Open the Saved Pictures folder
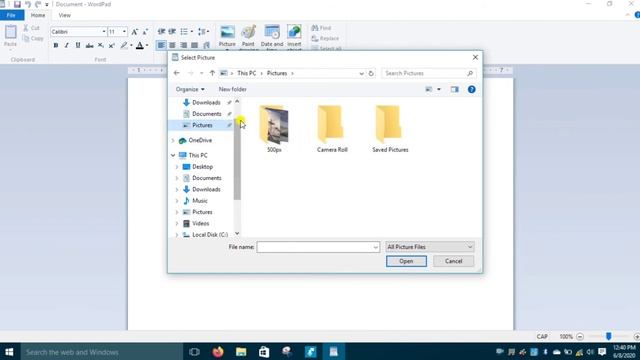 [x=390, y=129]
